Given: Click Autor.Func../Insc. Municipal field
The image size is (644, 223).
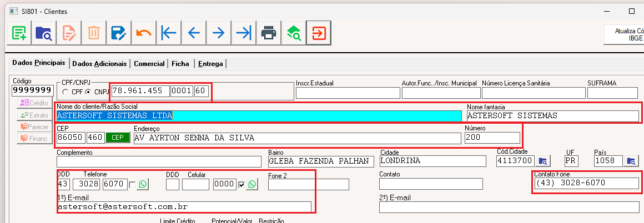Looking at the screenshot, I should (441, 93).
